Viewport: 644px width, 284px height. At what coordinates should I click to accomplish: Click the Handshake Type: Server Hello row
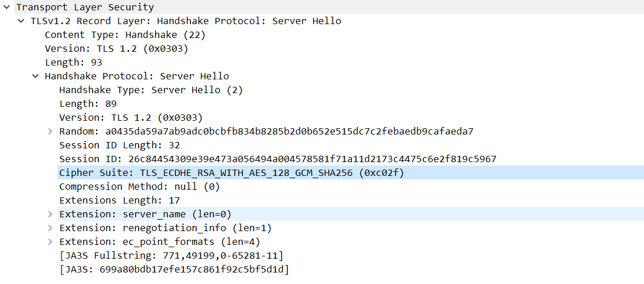point(151,90)
